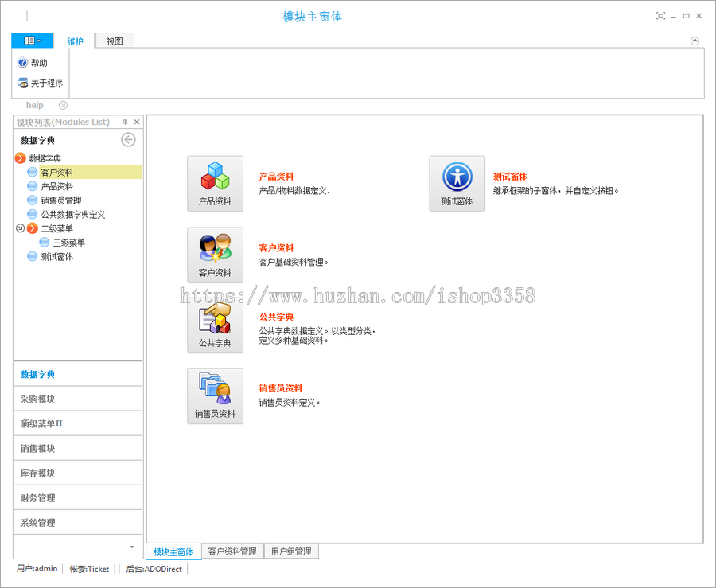
Task: Click the fullscreen icon in title bar
Action: pyautogui.click(x=660, y=16)
